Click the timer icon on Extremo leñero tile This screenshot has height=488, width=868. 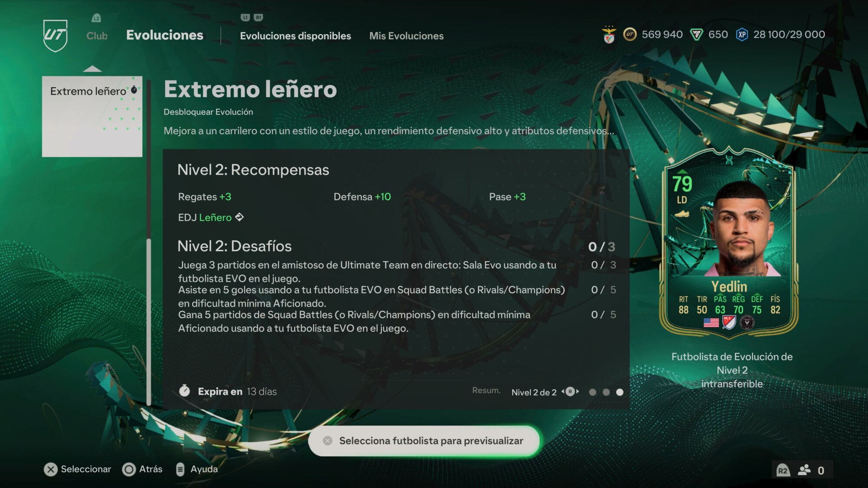(x=134, y=90)
